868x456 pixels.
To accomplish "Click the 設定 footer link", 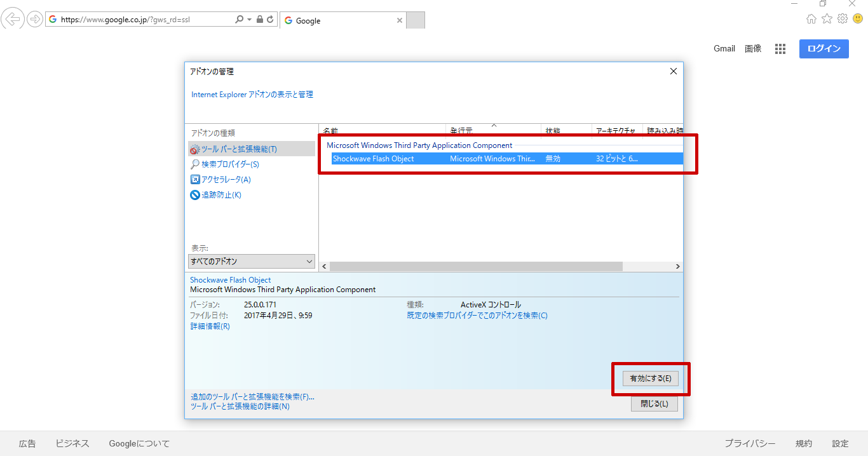I will (x=840, y=444).
